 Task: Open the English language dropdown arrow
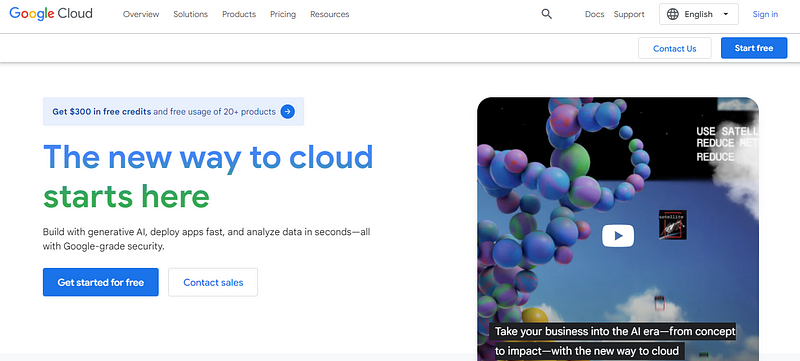pyautogui.click(x=726, y=14)
